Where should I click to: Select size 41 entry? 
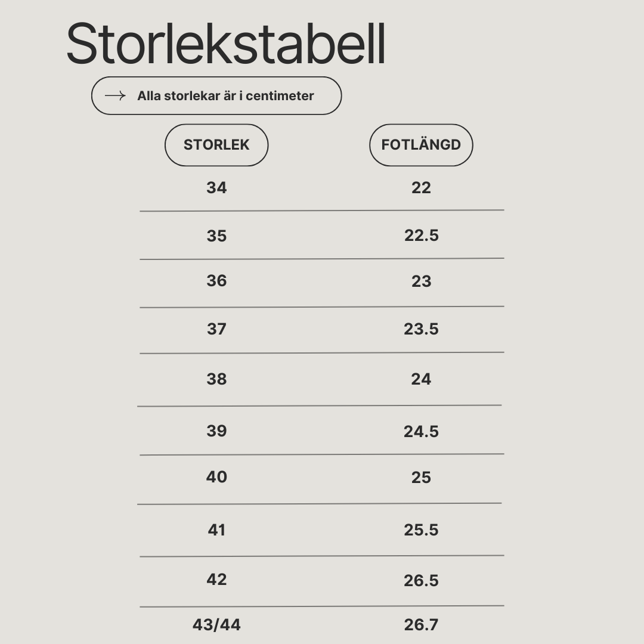click(216, 530)
